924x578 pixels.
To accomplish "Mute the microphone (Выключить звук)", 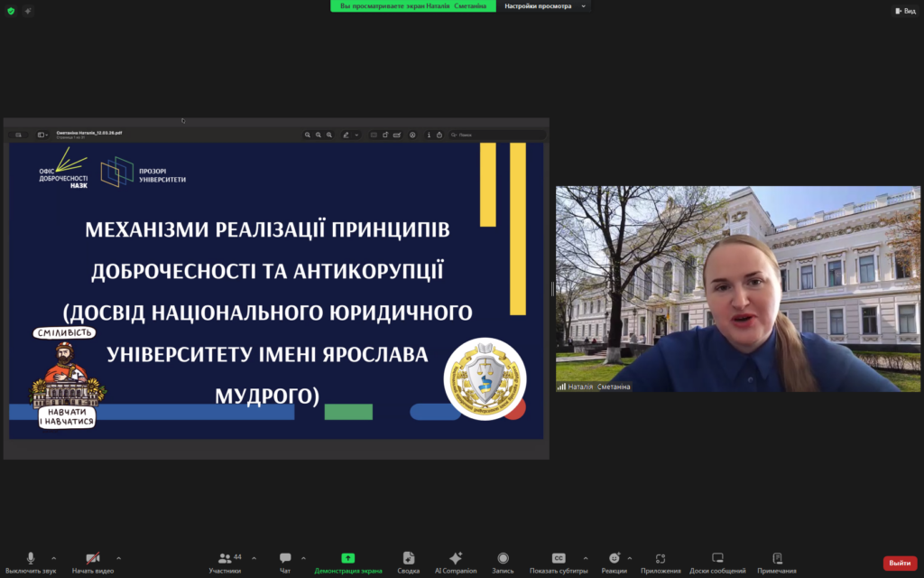I will coord(30,559).
